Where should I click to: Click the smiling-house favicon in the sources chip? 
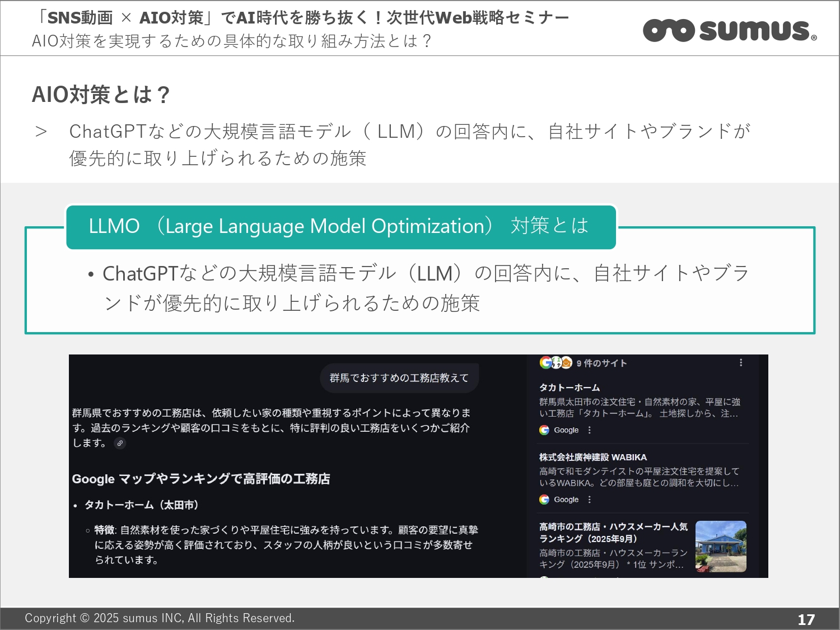click(x=567, y=363)
